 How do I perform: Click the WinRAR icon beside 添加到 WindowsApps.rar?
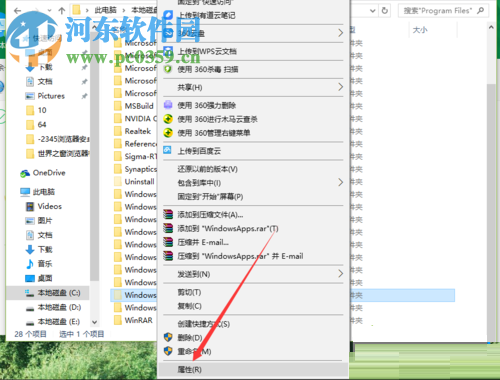[168, 228]
